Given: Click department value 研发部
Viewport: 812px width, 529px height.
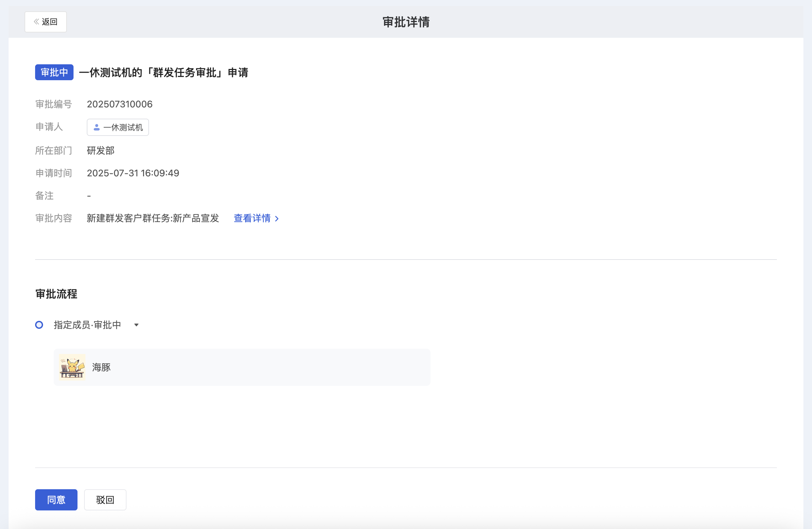Looking at the screenshot, I should [x=101, y=150].
